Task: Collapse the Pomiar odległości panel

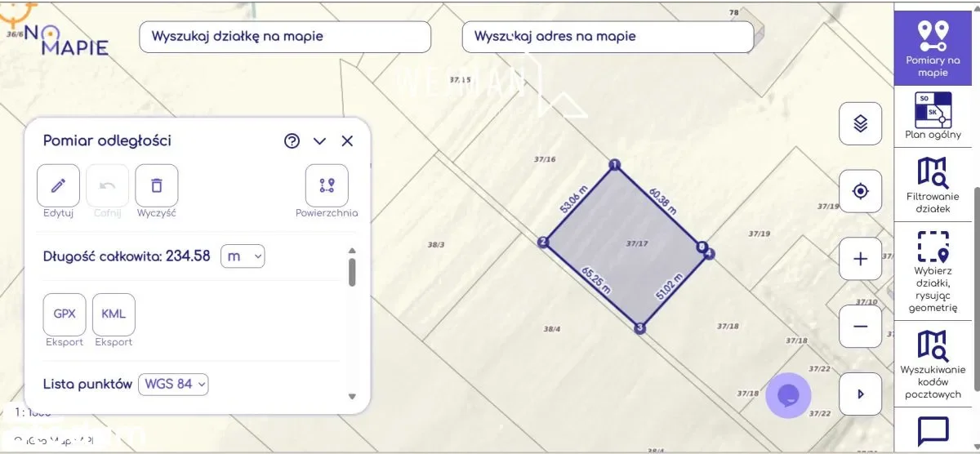Action: coord(319,141)
